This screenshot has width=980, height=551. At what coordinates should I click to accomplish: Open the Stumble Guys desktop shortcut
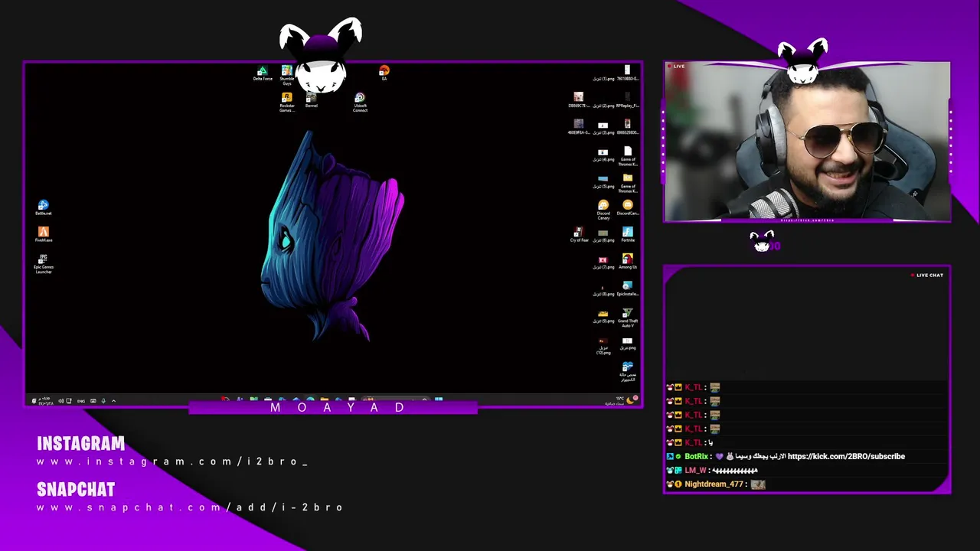pos(286,74)
